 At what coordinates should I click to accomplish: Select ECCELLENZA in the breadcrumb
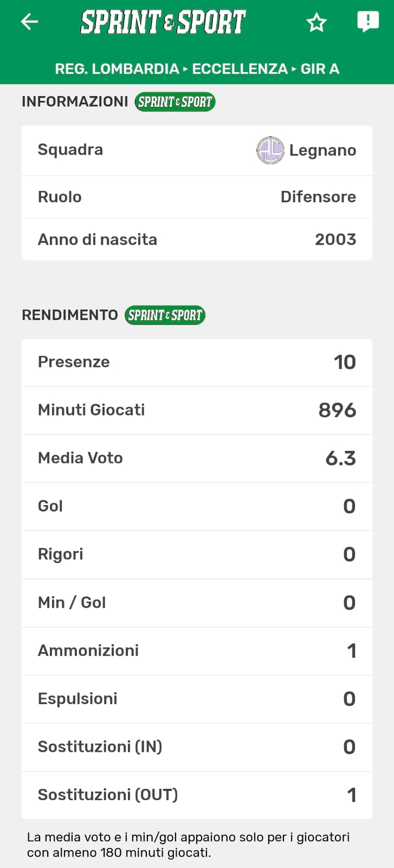pos(240,69)
